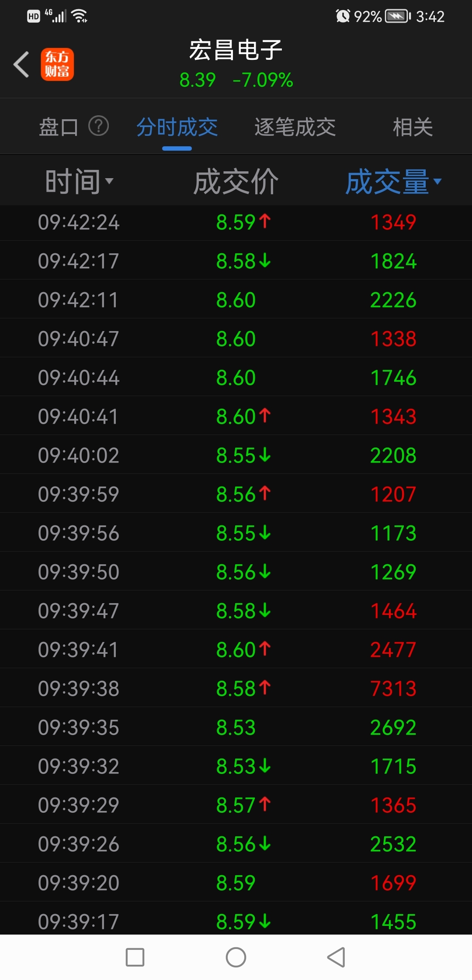Select the 09:40:02 trade row

[x=236, y=455]
